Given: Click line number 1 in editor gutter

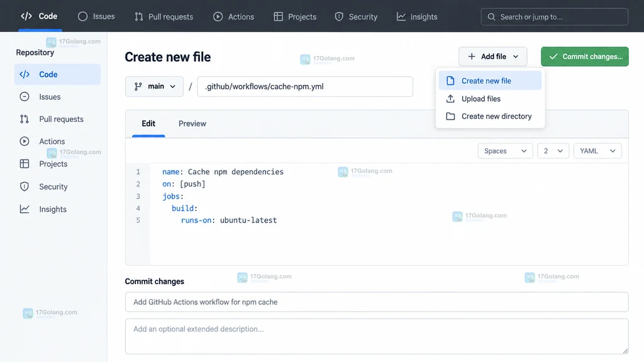Looking at the screenshot, I should [138, 172].
